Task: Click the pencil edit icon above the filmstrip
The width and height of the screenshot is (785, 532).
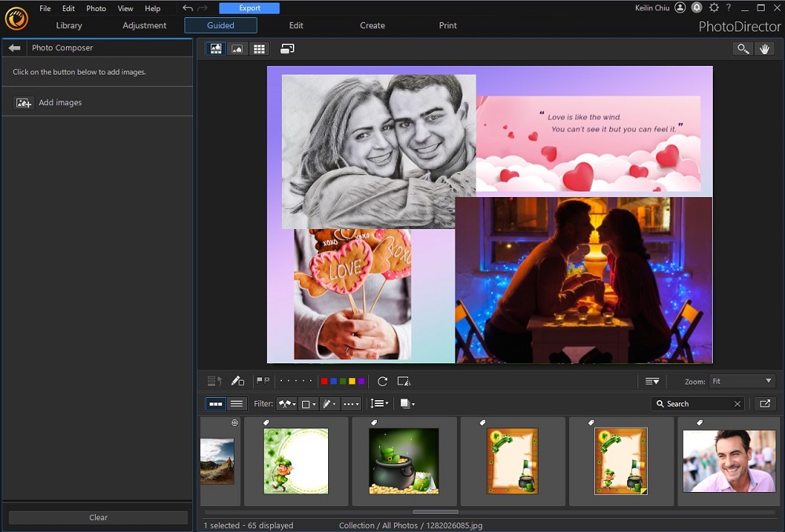Action: click(238, 381)
